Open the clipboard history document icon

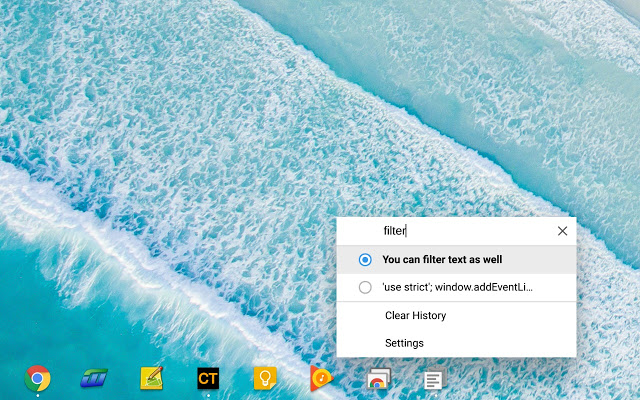[x=435, y=378]
